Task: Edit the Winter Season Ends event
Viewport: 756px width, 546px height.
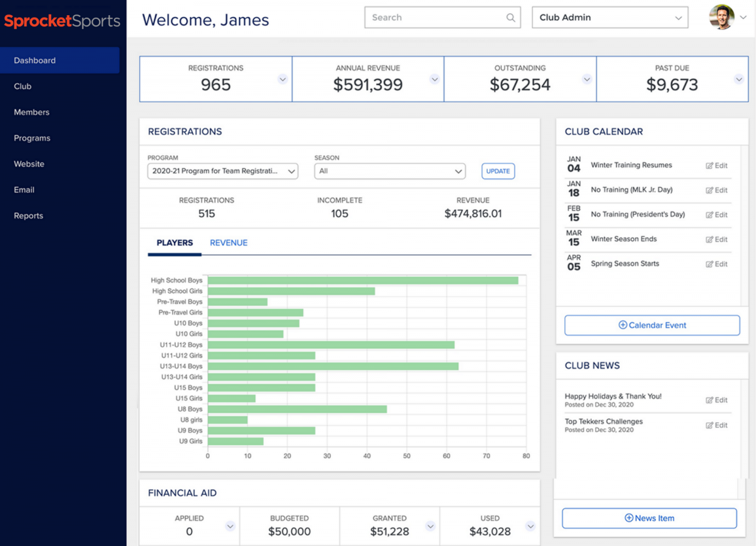Action: (x=716, y=240)
